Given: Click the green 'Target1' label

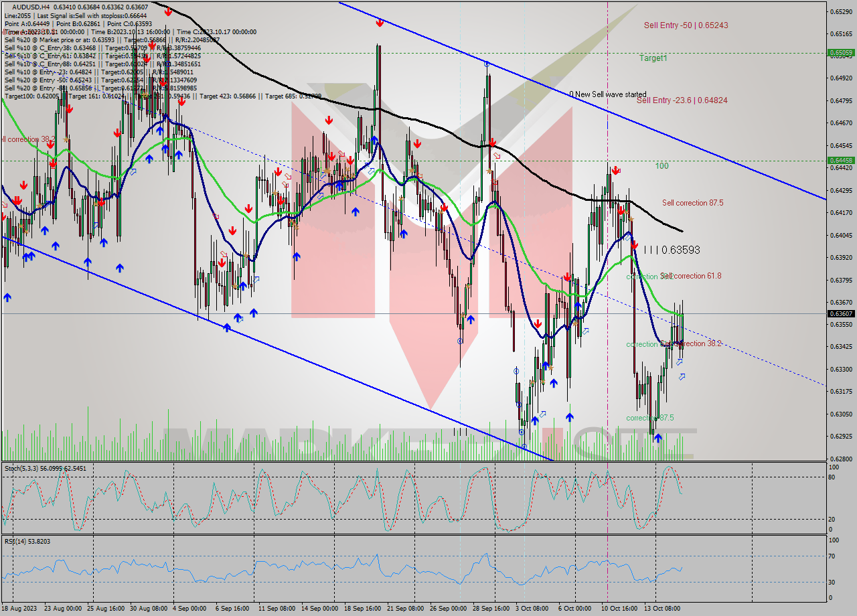Looking at the screenshot, I should pyautogui.click(x=653, y=58).
